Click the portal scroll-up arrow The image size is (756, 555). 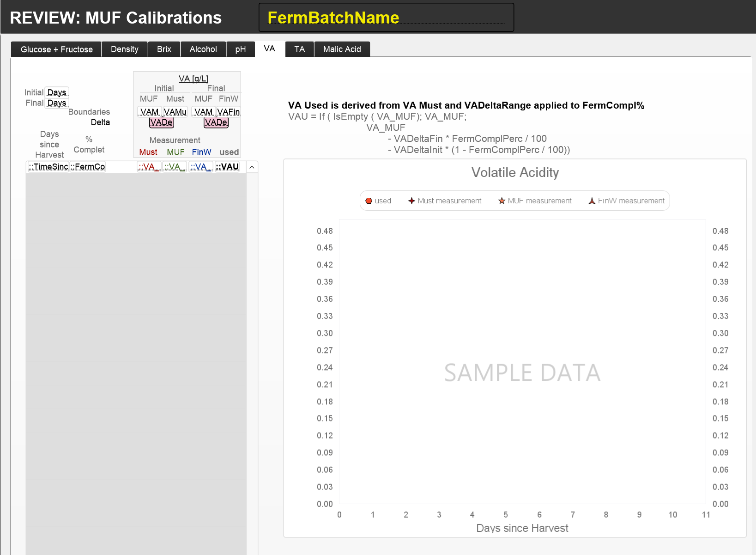coord(252,167)
